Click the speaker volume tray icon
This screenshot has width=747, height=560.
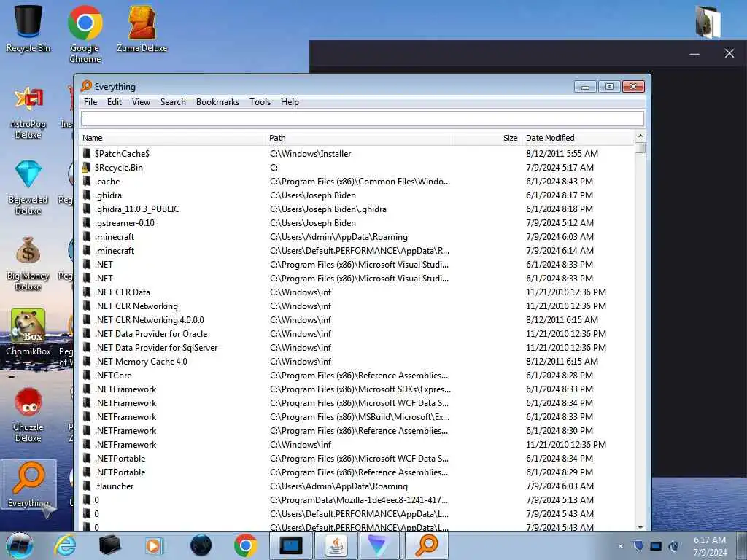[673, 546]
